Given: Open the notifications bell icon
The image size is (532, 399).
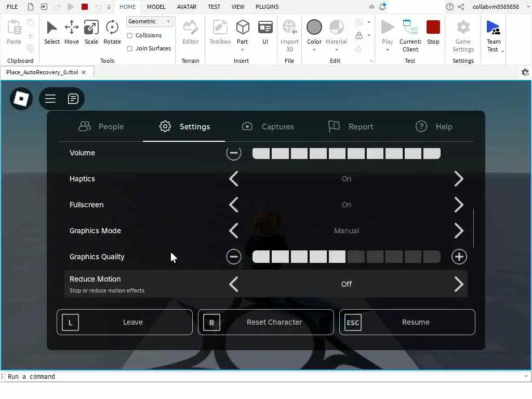Looking at the screenshot, I should coord(382,7).
